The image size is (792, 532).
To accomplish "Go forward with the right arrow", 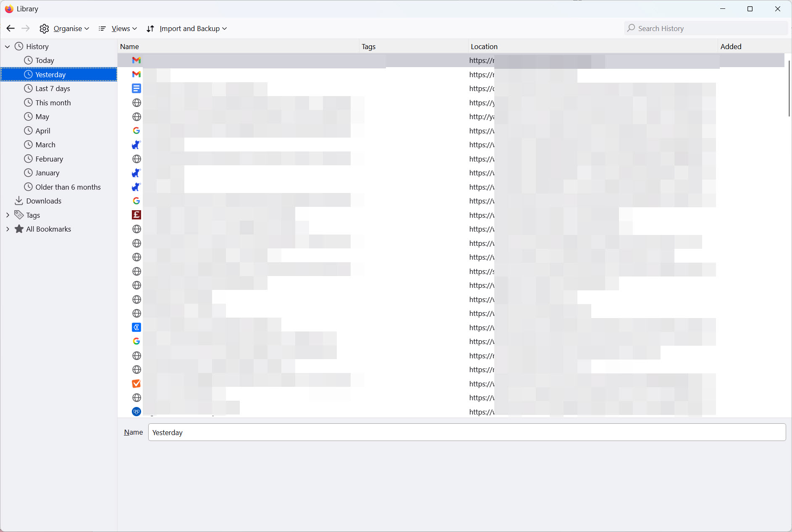I will [26, 28].
